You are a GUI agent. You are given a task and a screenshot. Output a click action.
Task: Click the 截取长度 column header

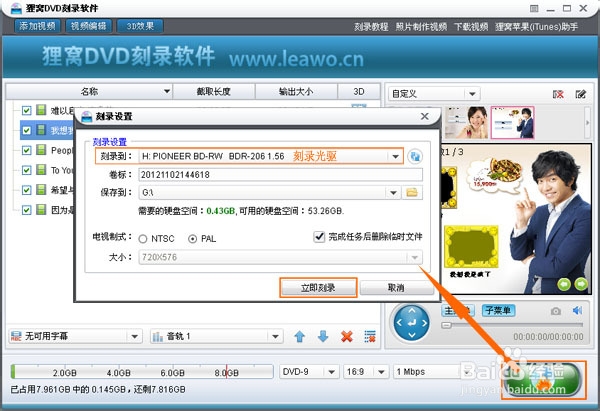click(214, 91)
